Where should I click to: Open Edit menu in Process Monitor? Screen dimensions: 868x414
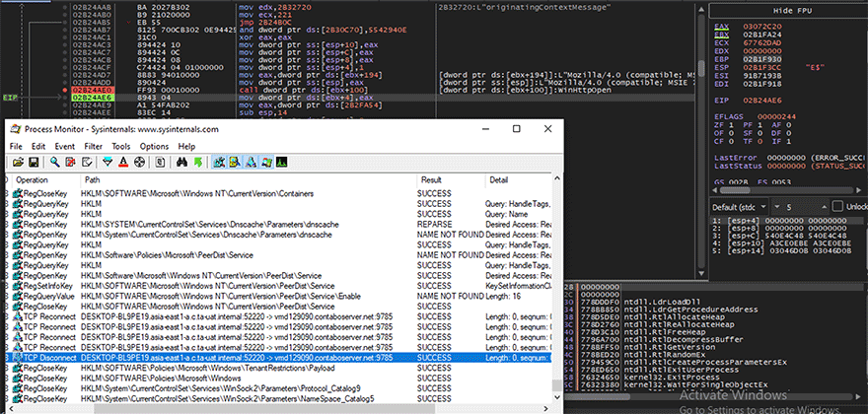pos(38,147)
